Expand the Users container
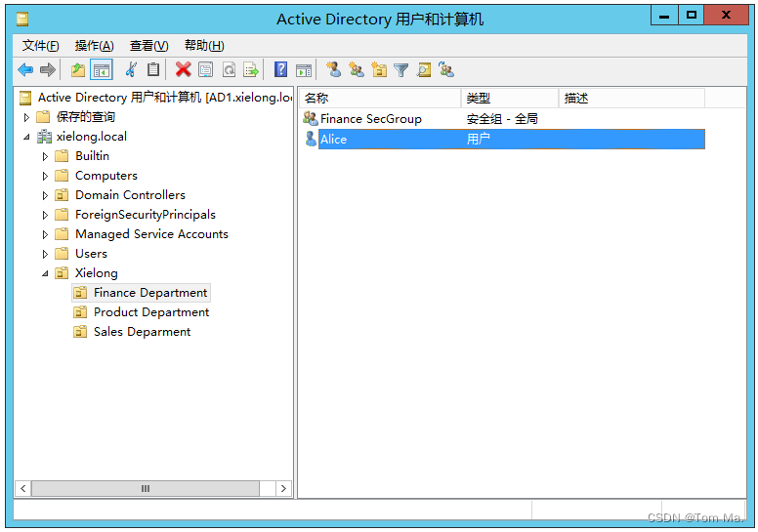 (45, 254)
